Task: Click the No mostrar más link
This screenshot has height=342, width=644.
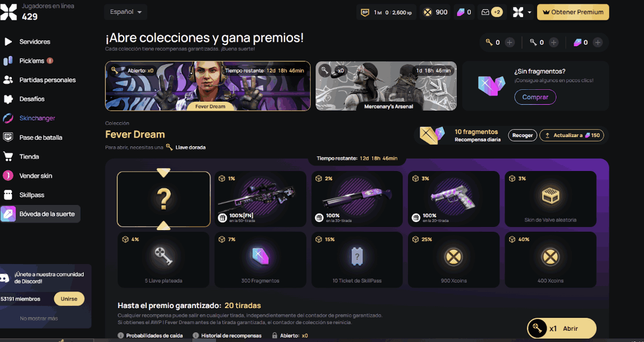Action: click(x=39, y=318)
